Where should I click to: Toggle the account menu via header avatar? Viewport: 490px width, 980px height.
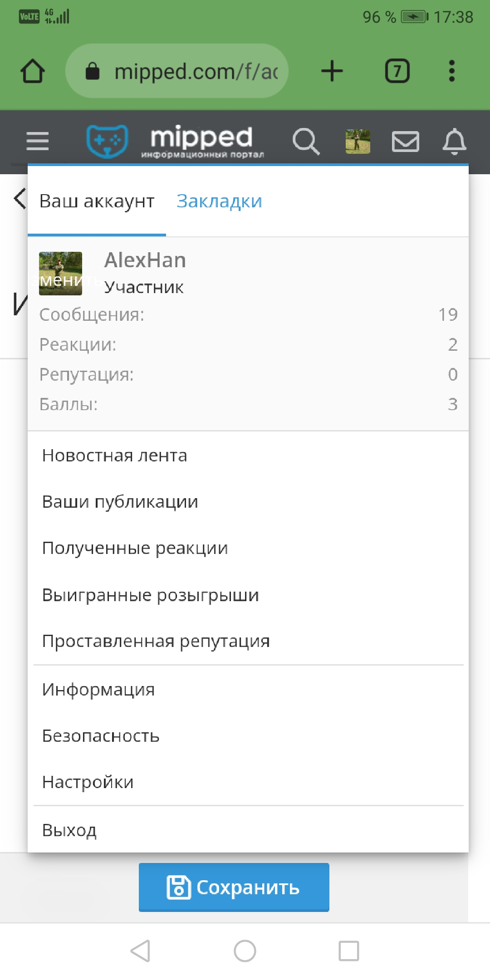pyautogui.click(x=358, y=141)
